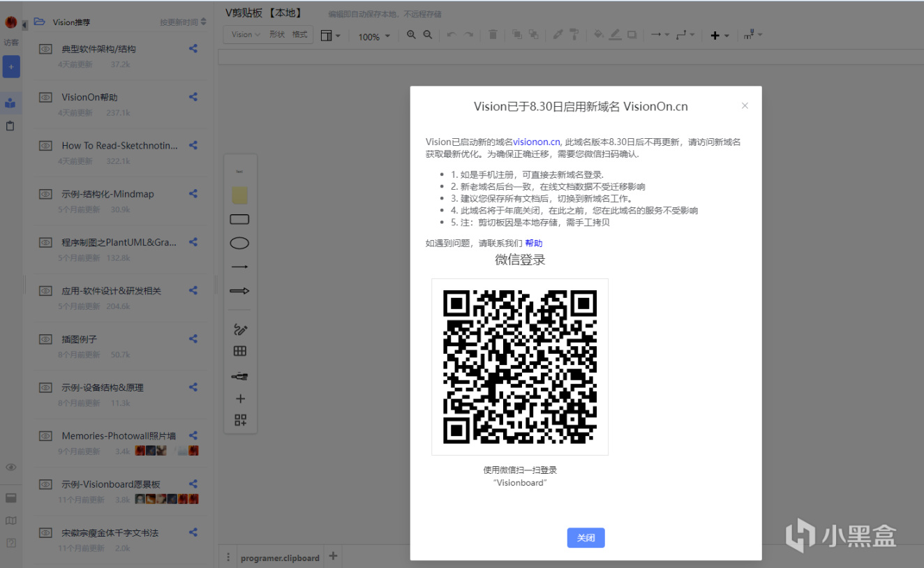The image size is (924, 568).
Task: Collapse the sidebar with the left arrow
Action: (25, 25)
